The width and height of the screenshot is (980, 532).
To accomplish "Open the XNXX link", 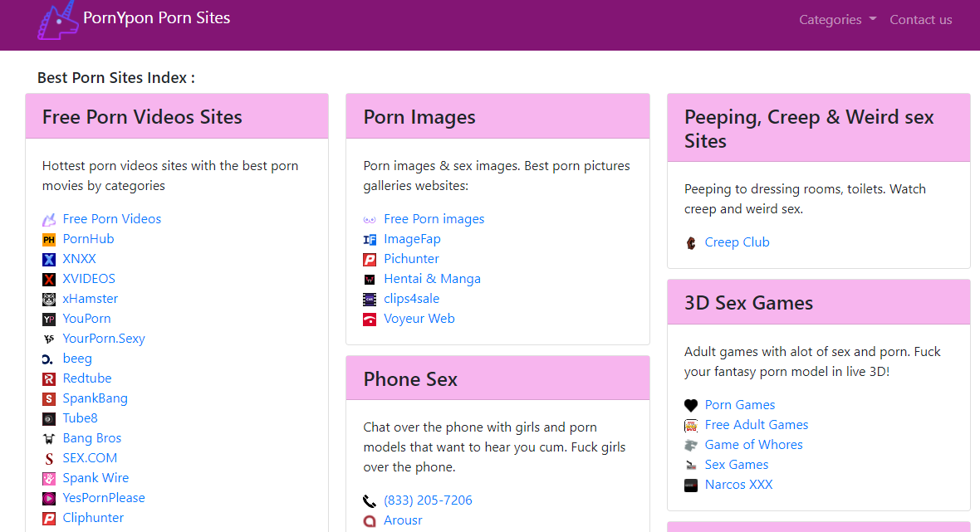I will point(80,258).
